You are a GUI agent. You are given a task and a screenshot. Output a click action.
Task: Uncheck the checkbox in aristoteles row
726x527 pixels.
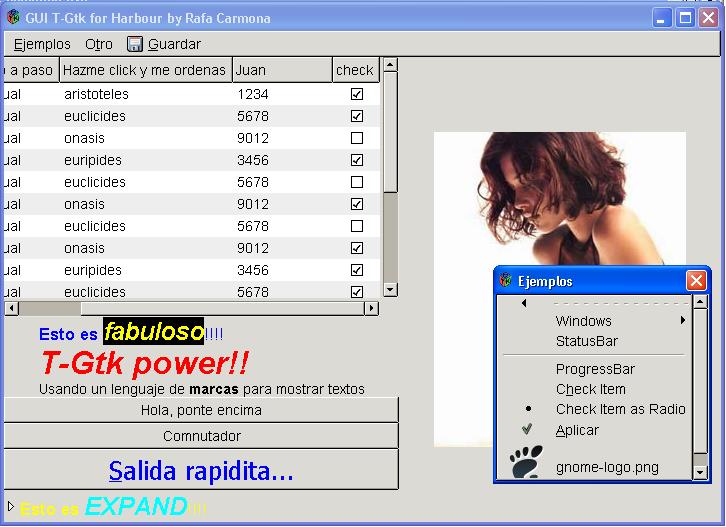357,94
